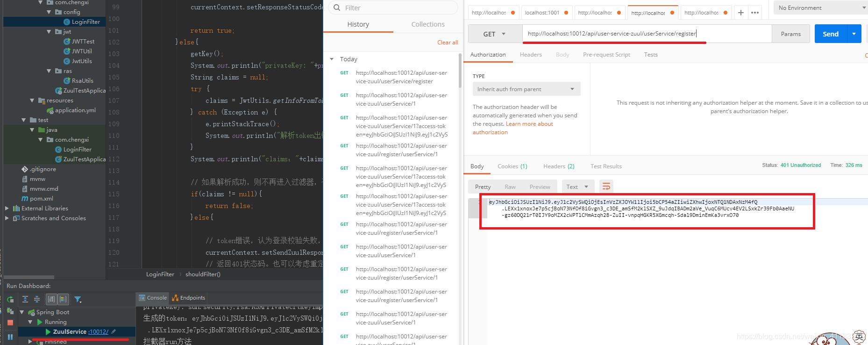Collapse the config package folder

click(49, 12)
